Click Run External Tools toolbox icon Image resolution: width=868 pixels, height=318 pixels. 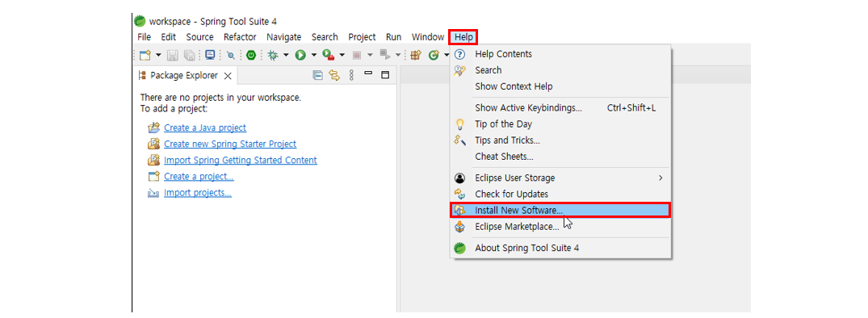(x=329, y=55)
